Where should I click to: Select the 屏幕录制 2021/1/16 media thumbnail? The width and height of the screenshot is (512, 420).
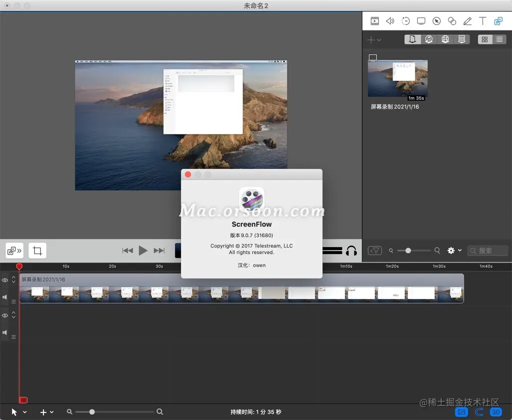pyautogui.click(x=398, y=78)
